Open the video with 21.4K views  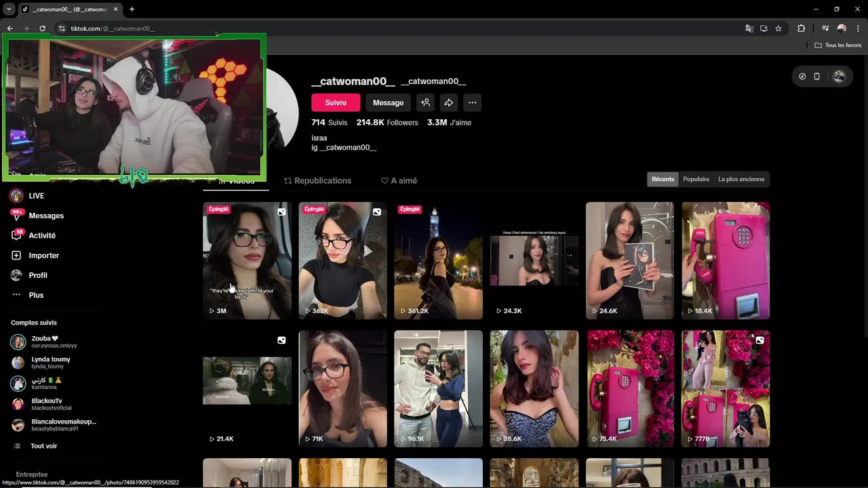[x=247, y=388]
